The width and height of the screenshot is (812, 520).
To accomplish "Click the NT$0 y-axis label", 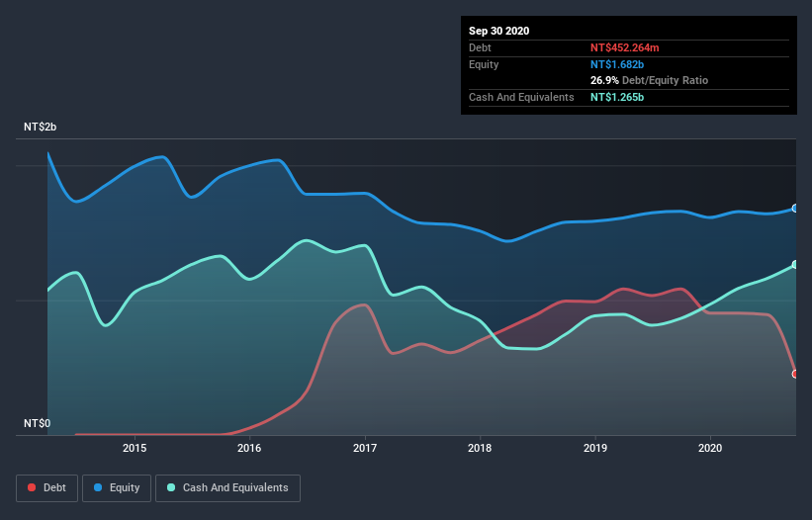I will (x=38, y=423).
